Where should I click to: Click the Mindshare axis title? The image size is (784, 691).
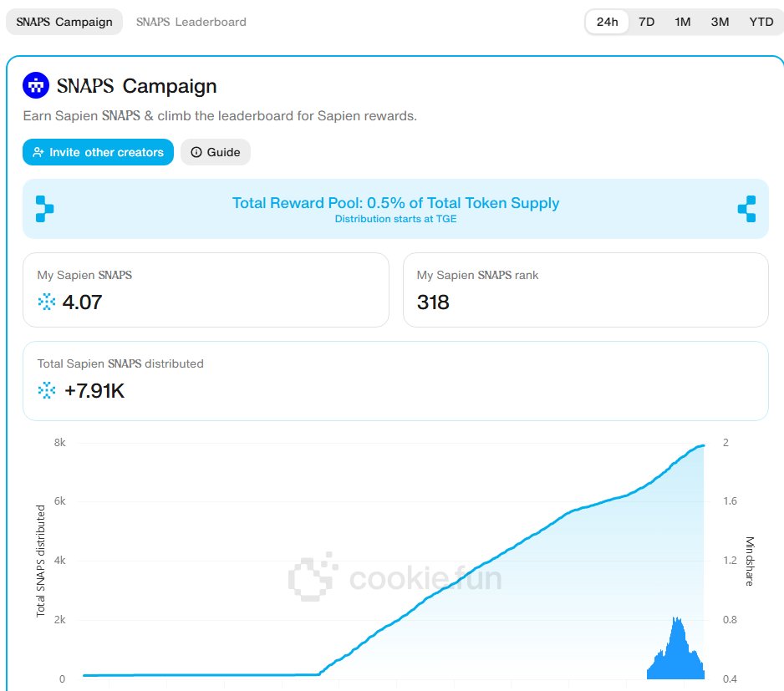pos(750,561)
